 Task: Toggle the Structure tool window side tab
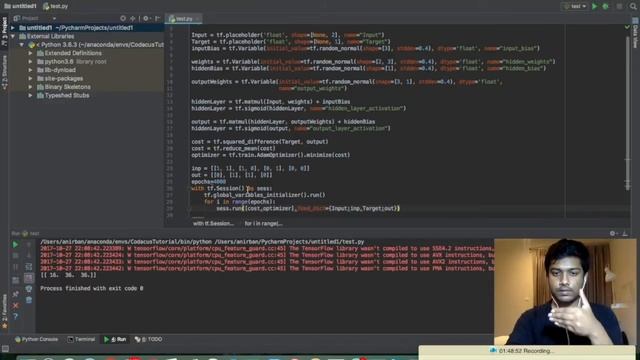[4, 73]
